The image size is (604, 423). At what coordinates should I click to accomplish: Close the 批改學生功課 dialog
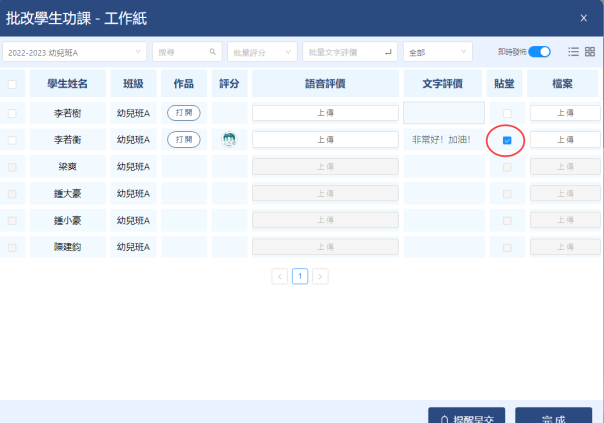point(584,18)
